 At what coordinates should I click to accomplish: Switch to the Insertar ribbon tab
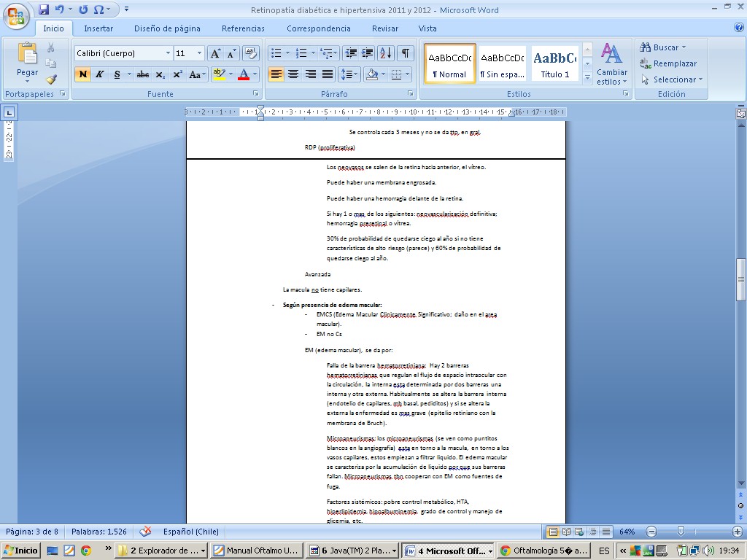coord(98,28)
